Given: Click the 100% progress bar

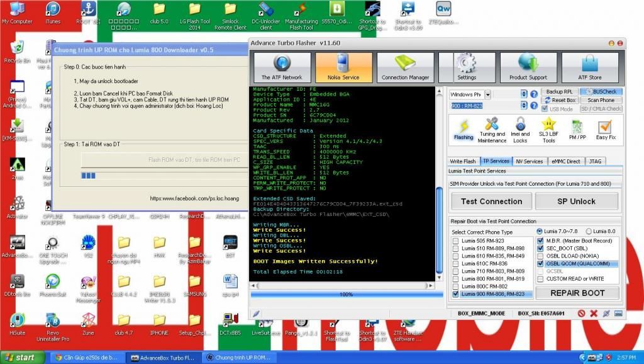Looking at the screenshot, I should tap(347, 295).
